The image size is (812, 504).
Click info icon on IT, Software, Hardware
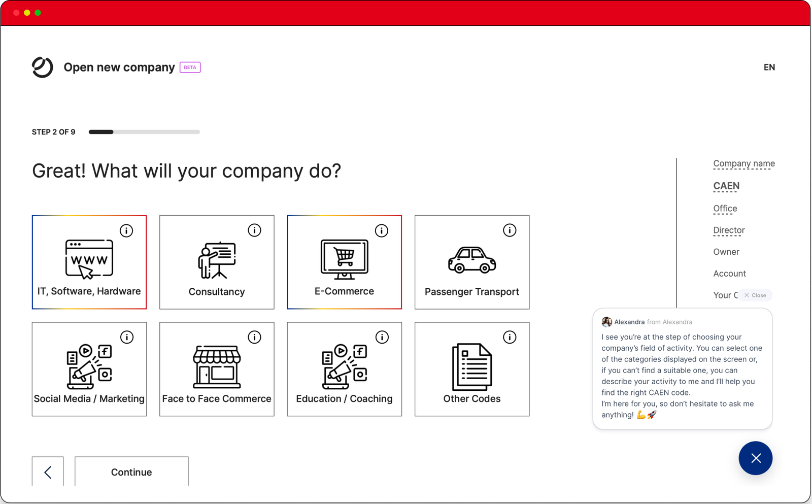(x=126, y=231)
